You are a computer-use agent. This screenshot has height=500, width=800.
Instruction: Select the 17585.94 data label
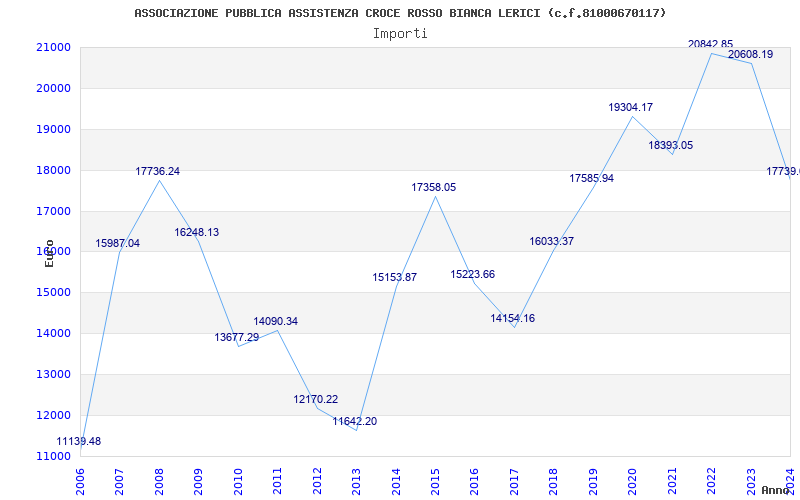(x=592, y=179)
